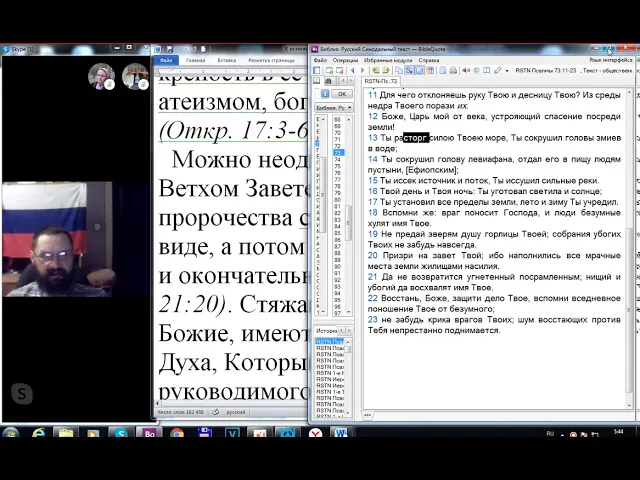
Task: Select the RSTN-Пс.73 tab
Action: coord(381,81)
